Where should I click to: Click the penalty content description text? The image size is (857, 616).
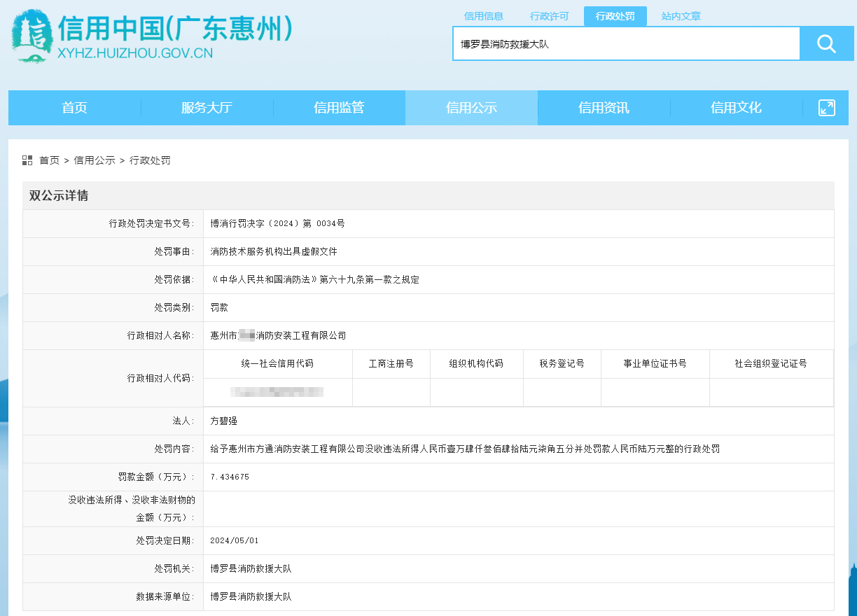(x=465, y=449)
